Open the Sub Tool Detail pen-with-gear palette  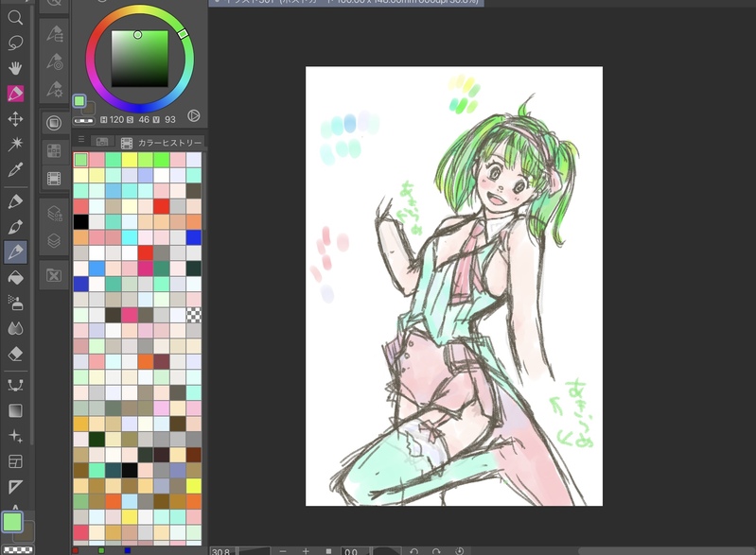pyautogui.click(x=55, y=89)
